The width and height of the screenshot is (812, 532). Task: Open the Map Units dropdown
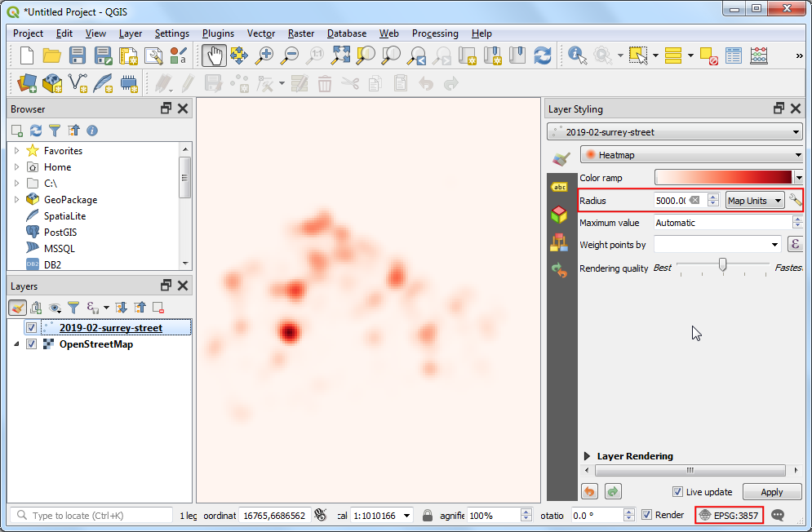tap(755, 201)
